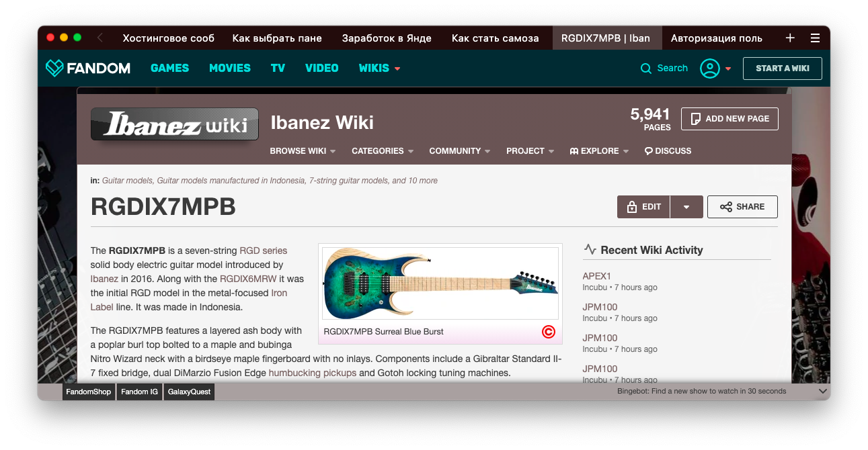Go back with the browser back arrow
The height and width of the screenshot is (450, 868).
[100, 38]
